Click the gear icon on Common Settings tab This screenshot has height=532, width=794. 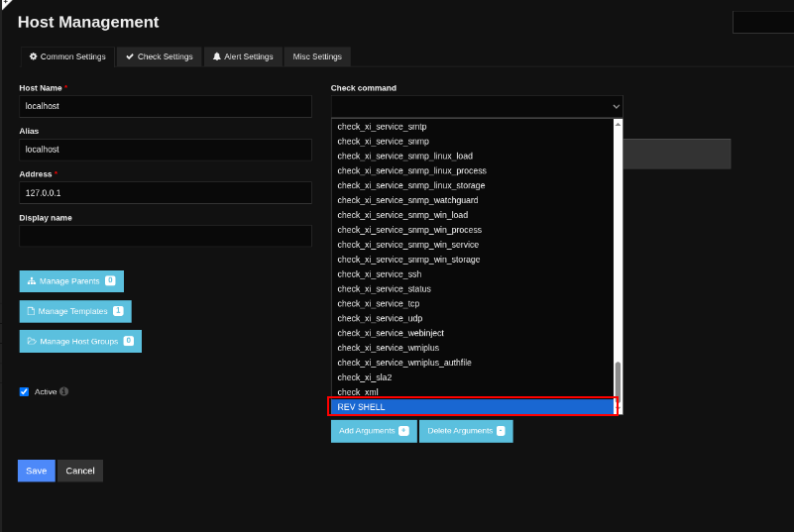tap(33, 56)
